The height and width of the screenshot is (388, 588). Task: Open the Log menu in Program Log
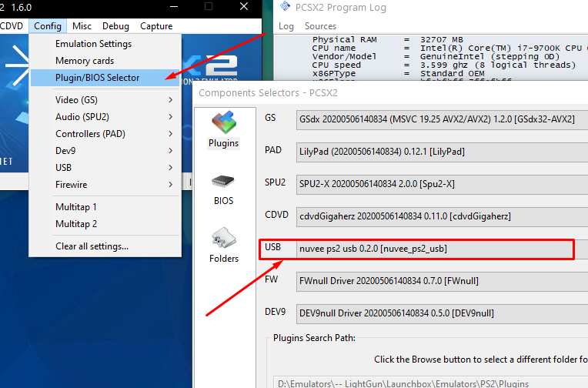click(x=286, y=26)
